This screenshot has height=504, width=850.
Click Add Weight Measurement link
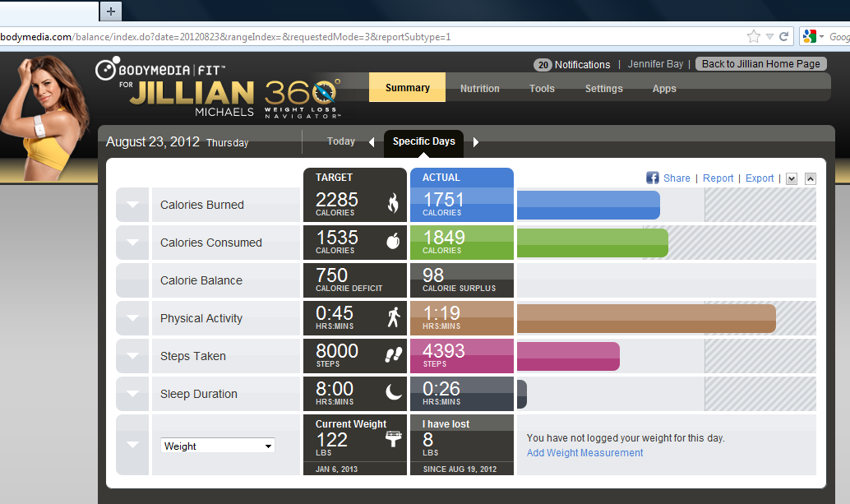[585, 452]
